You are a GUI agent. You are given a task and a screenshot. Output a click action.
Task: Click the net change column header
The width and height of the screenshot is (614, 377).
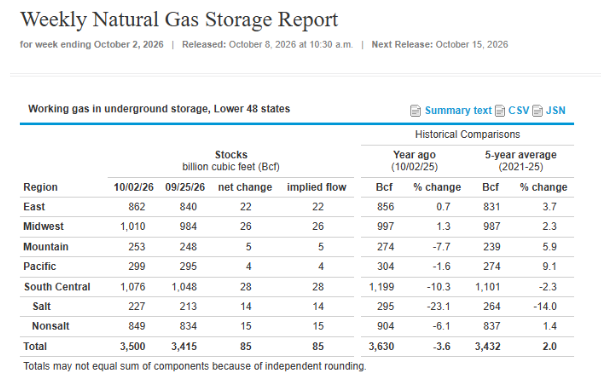click(x=245, y=187)
